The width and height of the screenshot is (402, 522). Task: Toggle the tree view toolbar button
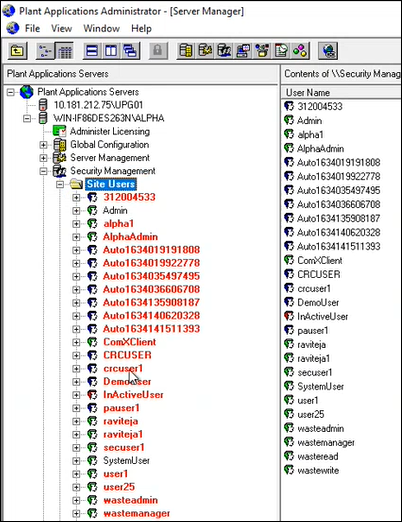pos(45,51)
